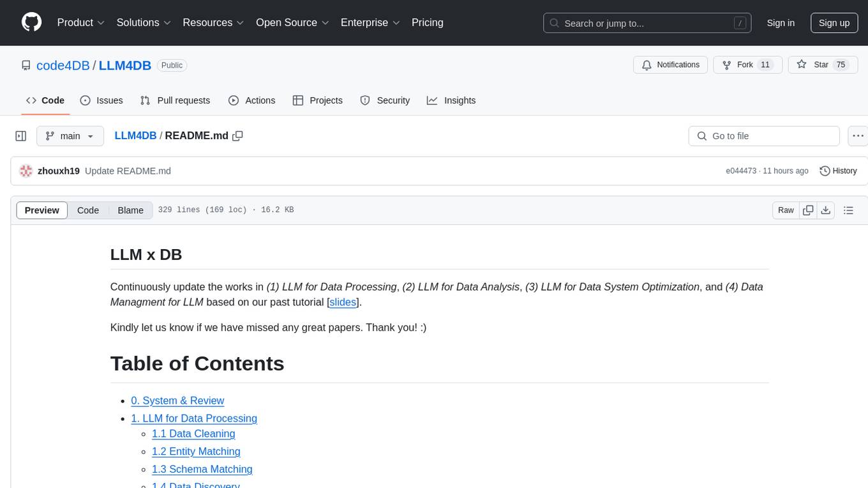This screenshot has width=868, height=488.
Task: Click the zhouxh19 avatar image
Action: point(26,171)
